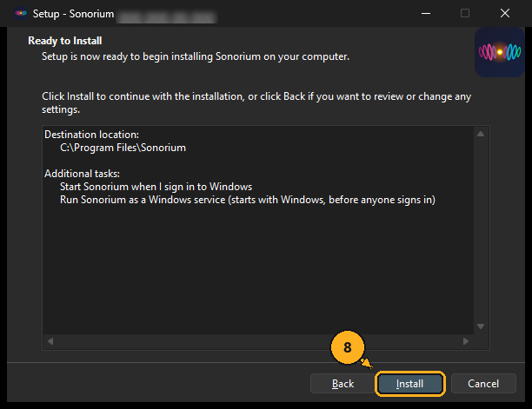The image size is (532, 409).
Task: Click the horizontal scroll left arrow
Action: pyautogui.click(x=50, y=341)
